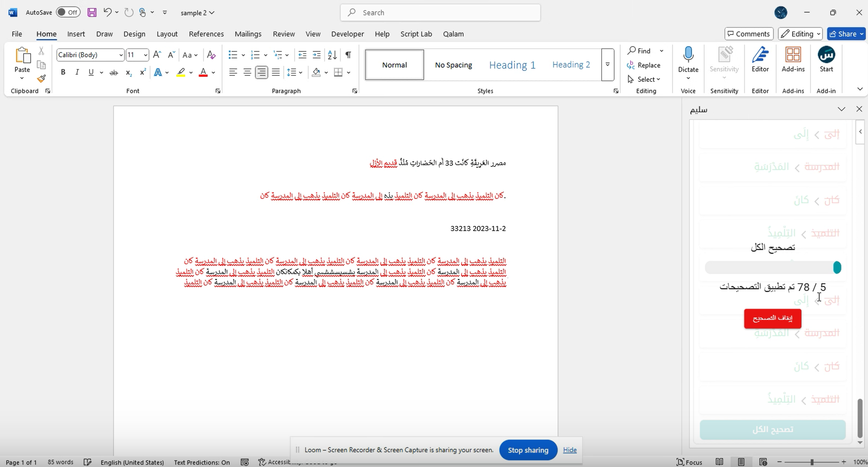Apply text highlight color
This screenshot has width=868, height=467.
[x=181, y=72]
